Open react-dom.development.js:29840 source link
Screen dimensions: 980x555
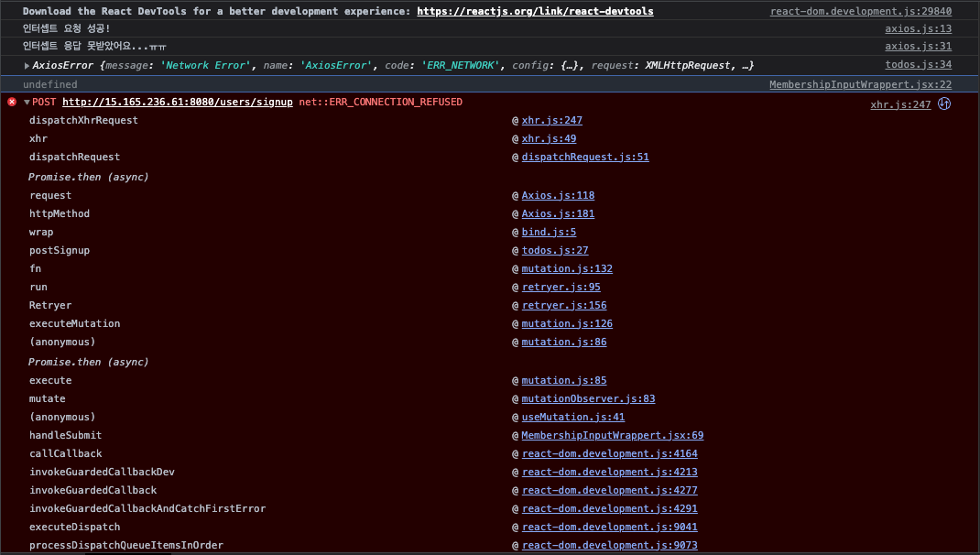(861, 11)
